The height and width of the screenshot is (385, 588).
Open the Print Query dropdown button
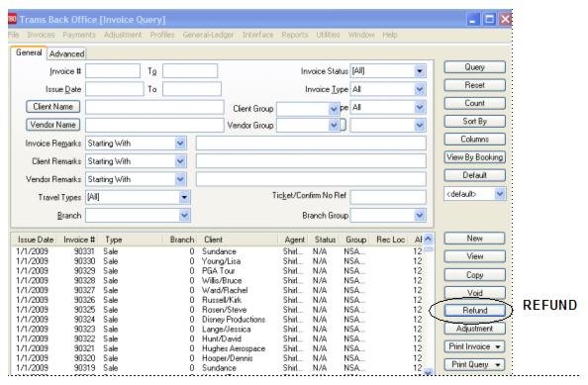pyautogui.click(x=474, y=365)
